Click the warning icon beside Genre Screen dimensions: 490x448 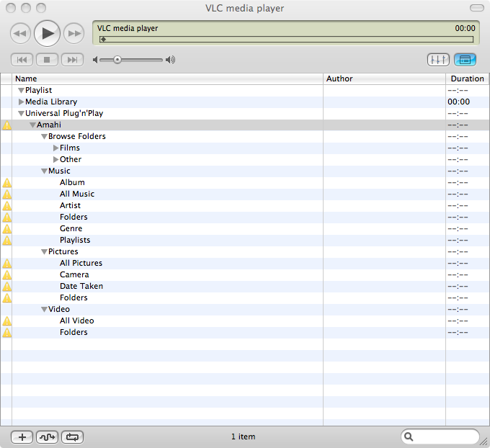pos(7,229)
